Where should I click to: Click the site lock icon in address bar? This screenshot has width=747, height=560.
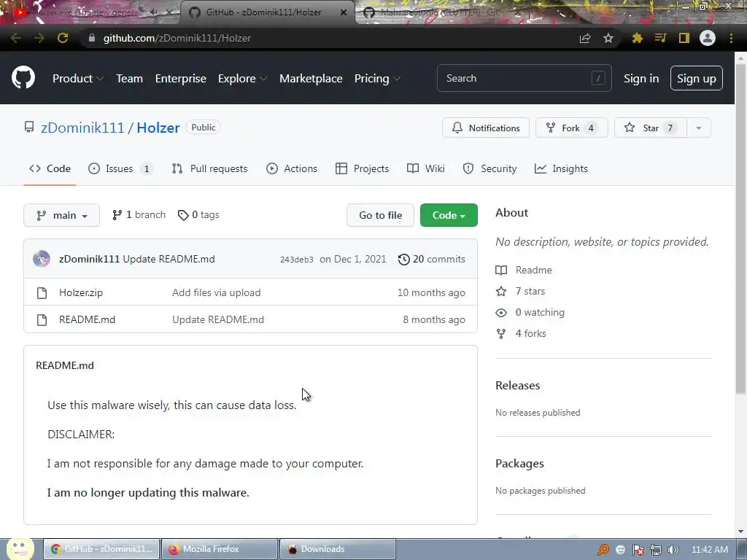pyautogui.click(x=92, y=38)
